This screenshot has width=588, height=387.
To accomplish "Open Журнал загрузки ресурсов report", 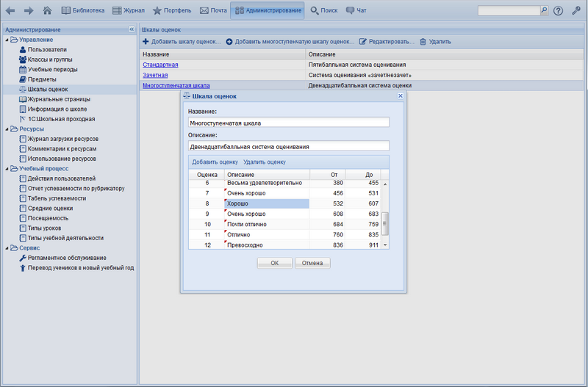I will pos(63,139).
